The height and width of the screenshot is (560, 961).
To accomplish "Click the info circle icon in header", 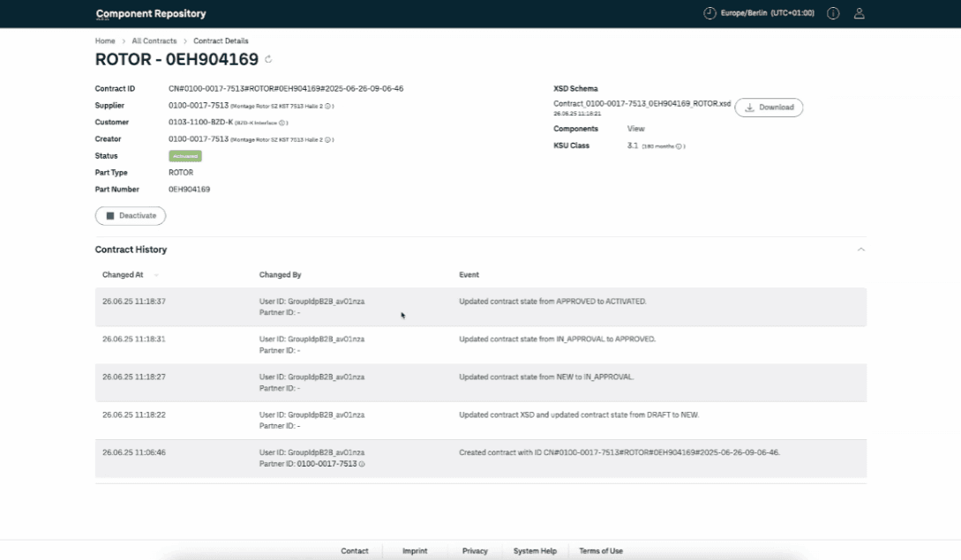I will [833, 14].
